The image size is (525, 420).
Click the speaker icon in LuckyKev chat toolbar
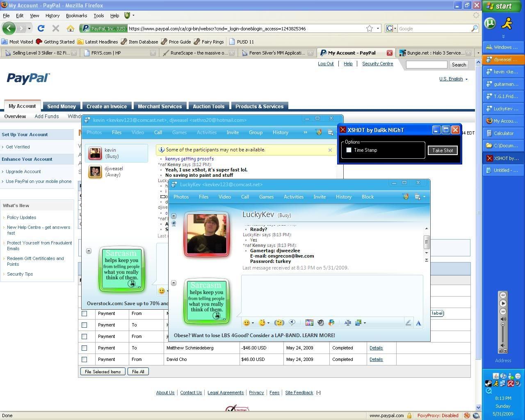(x=320, y=323)
